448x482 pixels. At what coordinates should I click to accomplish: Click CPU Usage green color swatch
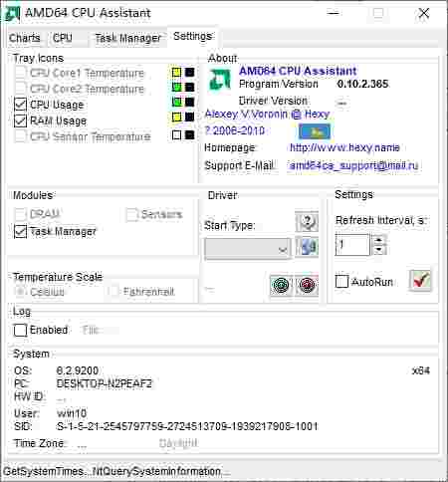(176, 102)
